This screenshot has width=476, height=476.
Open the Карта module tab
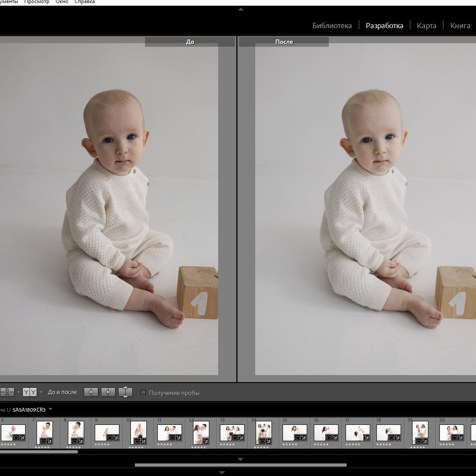pyautogui.click(x=426, y=26)
